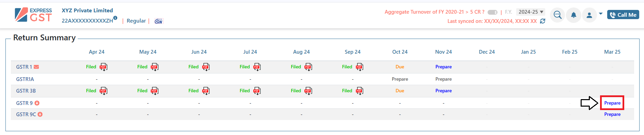The width and height of the screenshot is (644, 135).
Task: Open the GSTR 3B return row label
Action: [x=26, y=91]
